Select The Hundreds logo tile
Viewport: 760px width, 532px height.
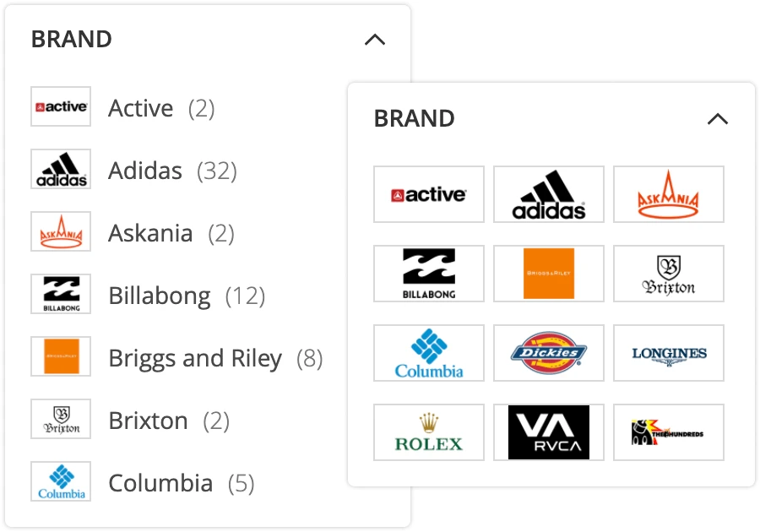[668, 432]
